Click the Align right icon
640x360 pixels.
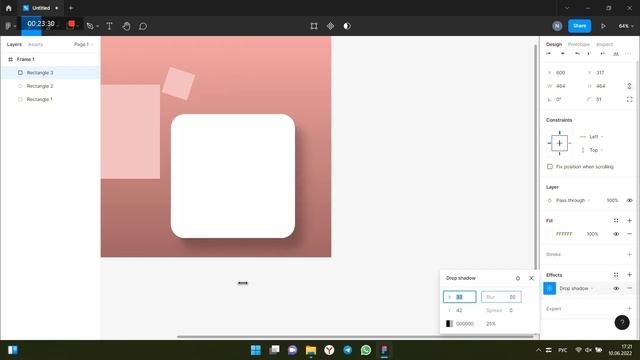577,54
